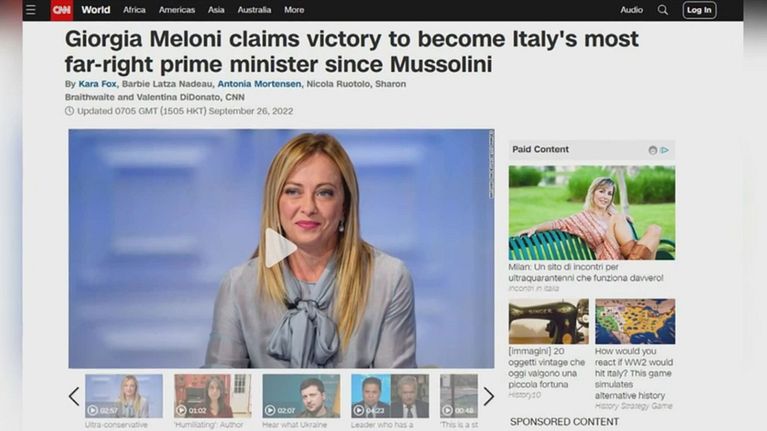Open the vintage sewing machine ad
767x431 pixels.
[x=548, y=321]
